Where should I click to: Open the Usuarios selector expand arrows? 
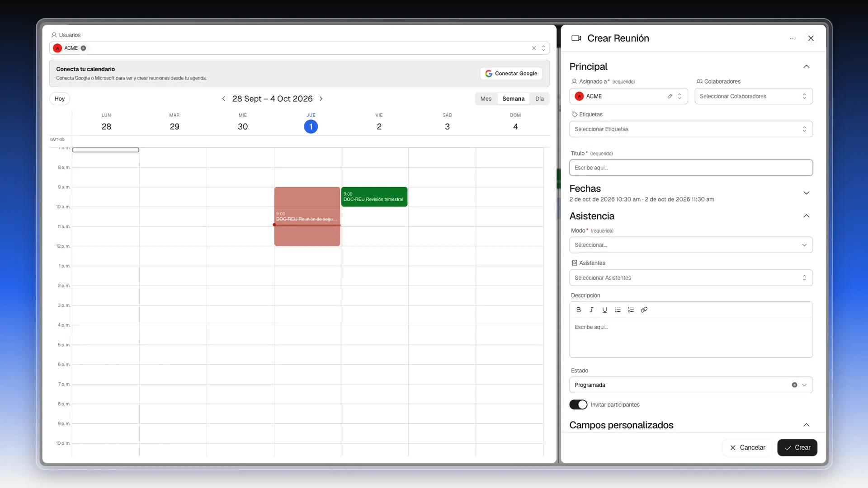tap(543, 48)
